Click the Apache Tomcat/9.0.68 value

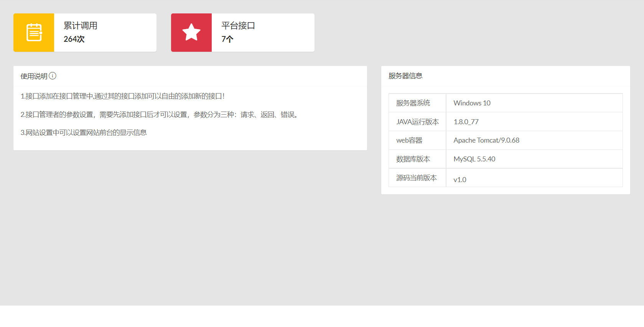486,140
